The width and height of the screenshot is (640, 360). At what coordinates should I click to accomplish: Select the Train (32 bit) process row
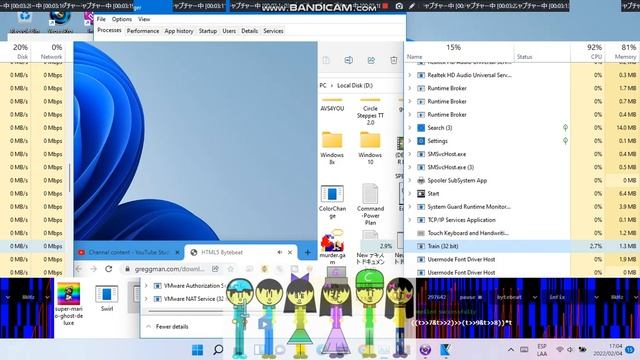pyautogui.click(x=521, y=246)
